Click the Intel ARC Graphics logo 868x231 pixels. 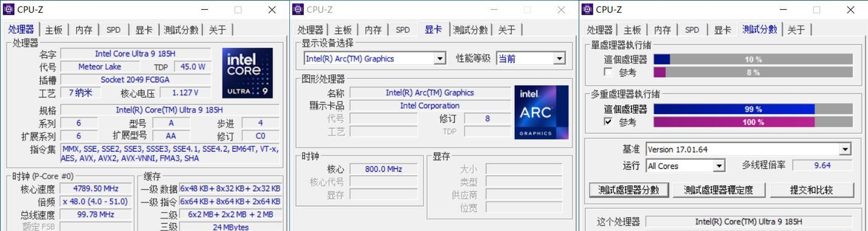pyautogui.click(x=541, y=112)
